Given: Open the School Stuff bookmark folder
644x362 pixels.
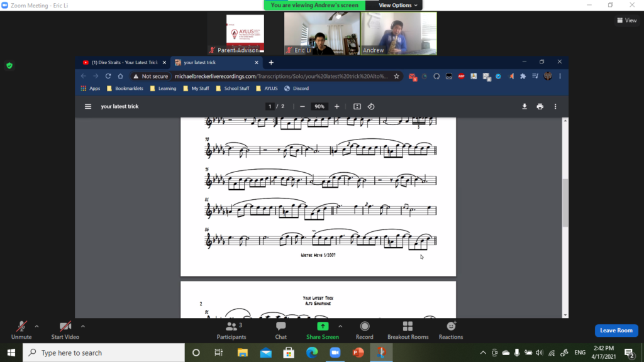Looking at the screenshot, I should click(x=233, y=88).
